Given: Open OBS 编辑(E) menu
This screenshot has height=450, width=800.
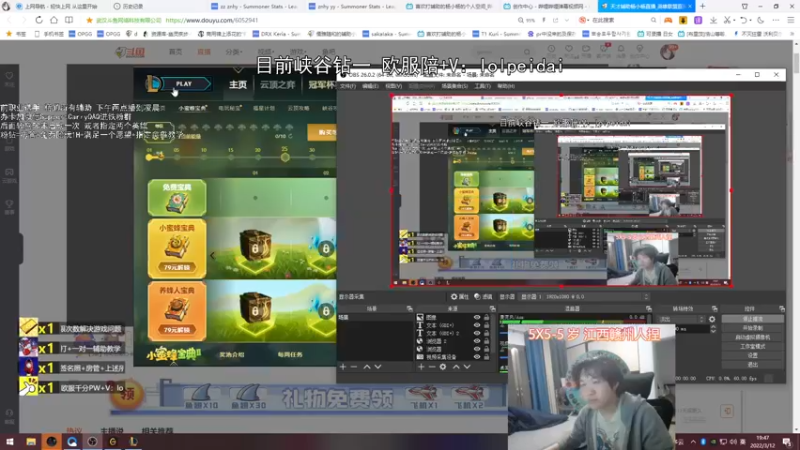Looking at the screenshot, I should click(x=370, y=86).
